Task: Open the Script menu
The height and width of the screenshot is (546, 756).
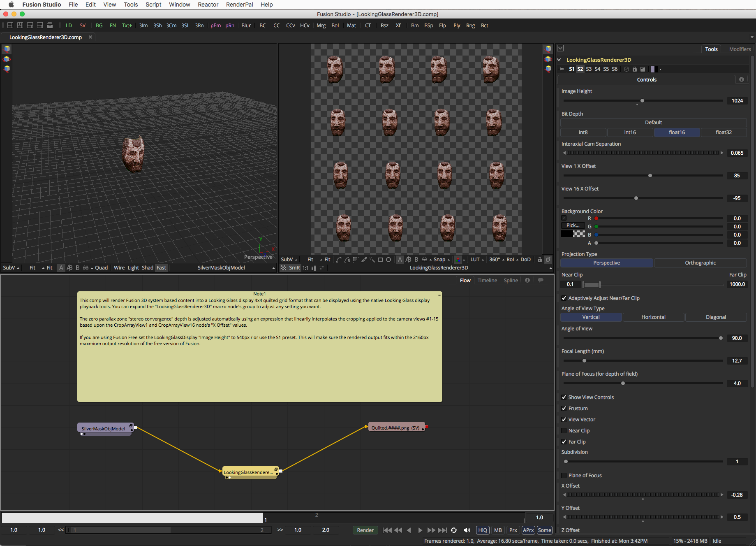Action: [x=153, y=5]
